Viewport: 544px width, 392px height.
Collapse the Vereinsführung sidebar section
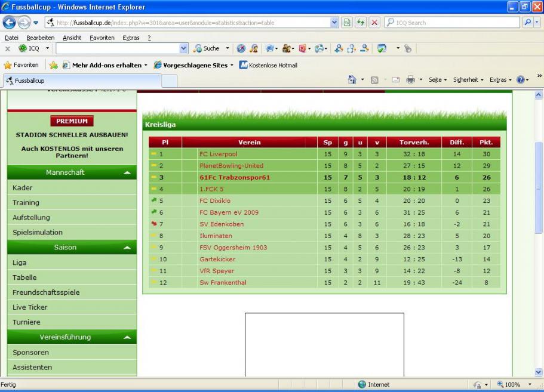pyautogui.click(x=127, y=338)
